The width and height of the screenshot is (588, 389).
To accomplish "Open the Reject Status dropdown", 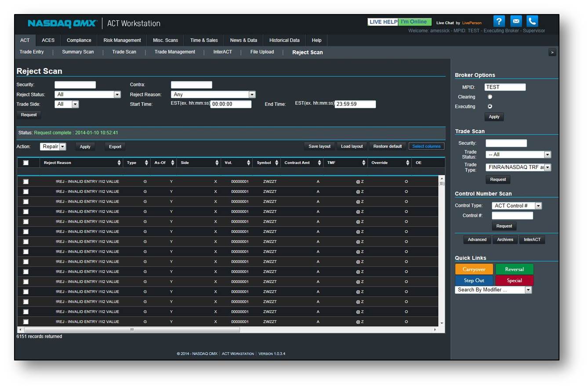I will (x=87, y=94).
